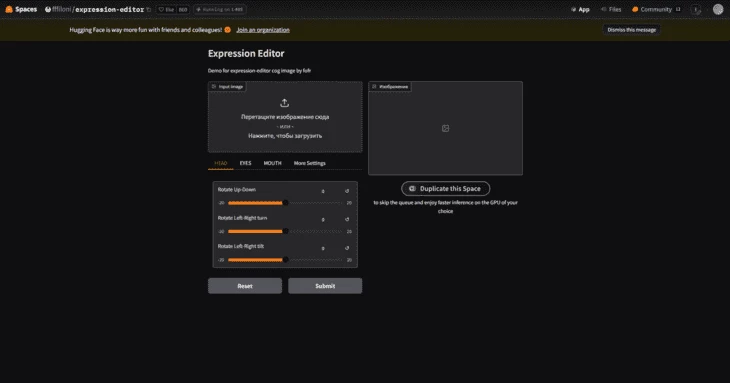This screenshot has width=730, height=383.
Task: Click Duplicate this Space button
Action: pos(446,188)
